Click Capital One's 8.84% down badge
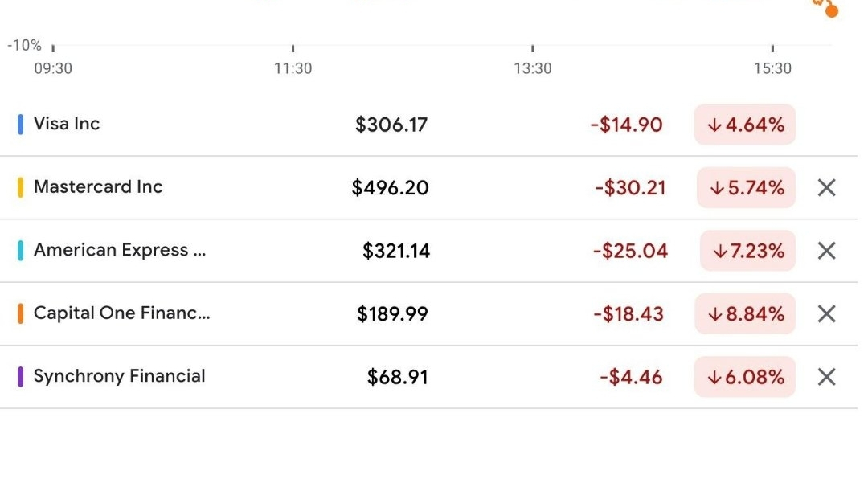The image size is (868, 487). tap(745, 314)
